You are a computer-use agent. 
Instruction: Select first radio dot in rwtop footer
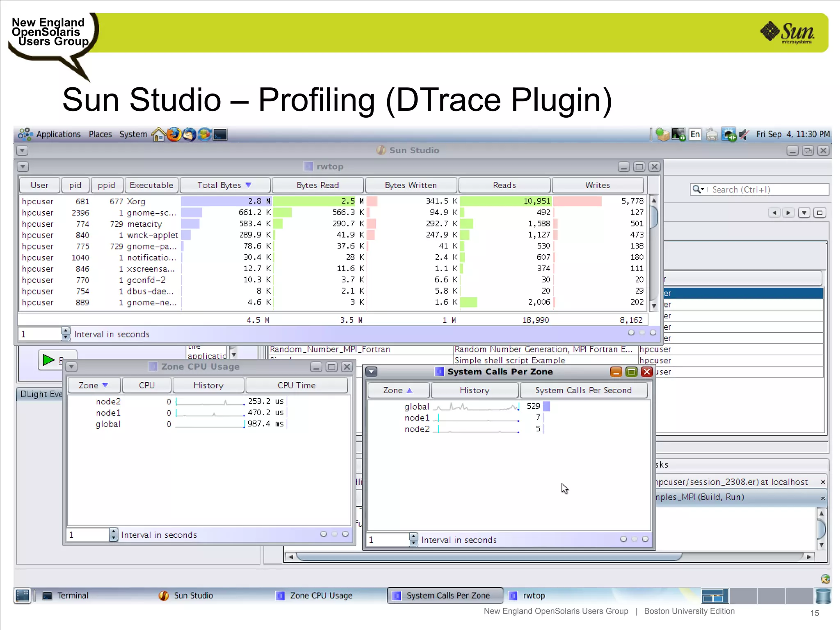pyautogui.click(x=631, y=333)
